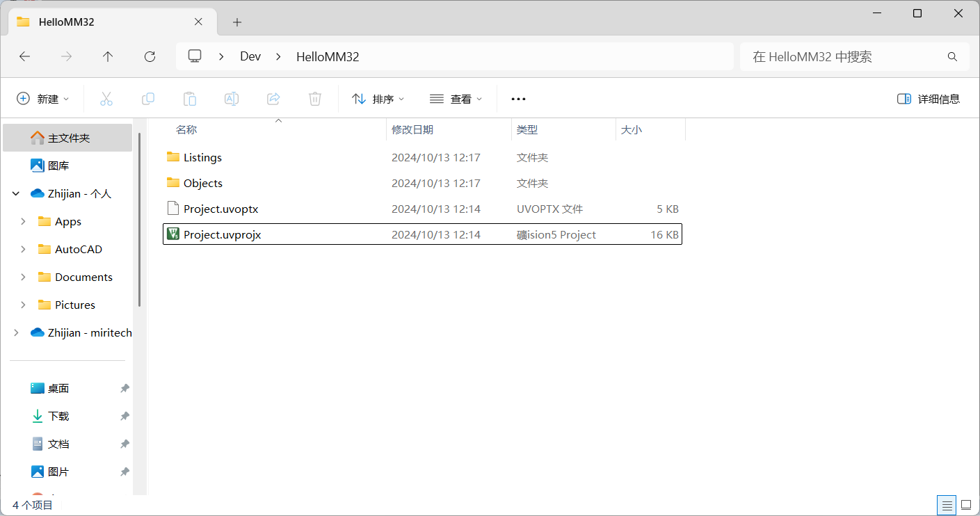The image size is (980, 516).
Task: Open the 排序 sort dropdown
Action: 378,99
